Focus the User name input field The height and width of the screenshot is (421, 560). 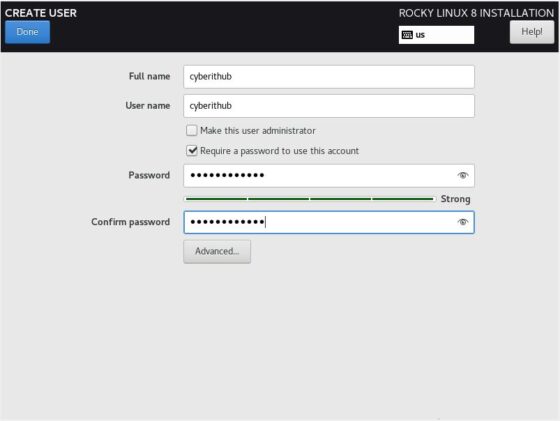point(329,106)
